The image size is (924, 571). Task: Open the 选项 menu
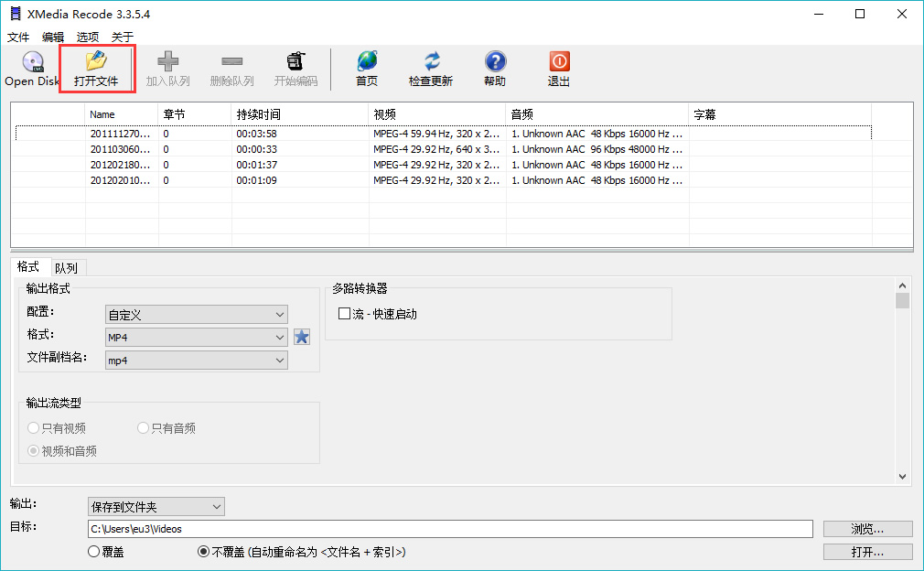88,38
